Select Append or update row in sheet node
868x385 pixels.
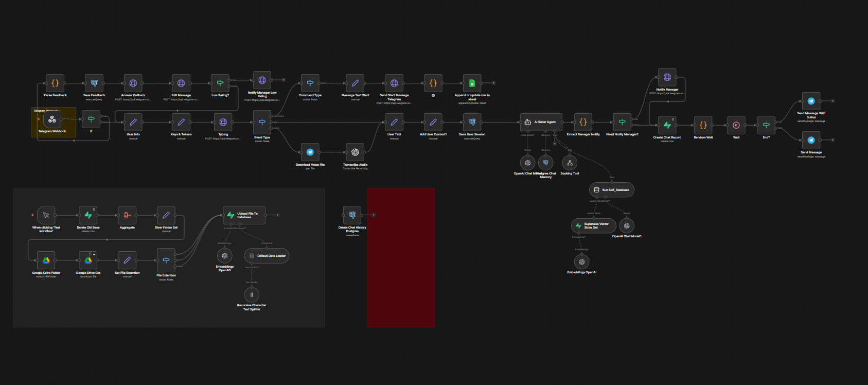472,83
